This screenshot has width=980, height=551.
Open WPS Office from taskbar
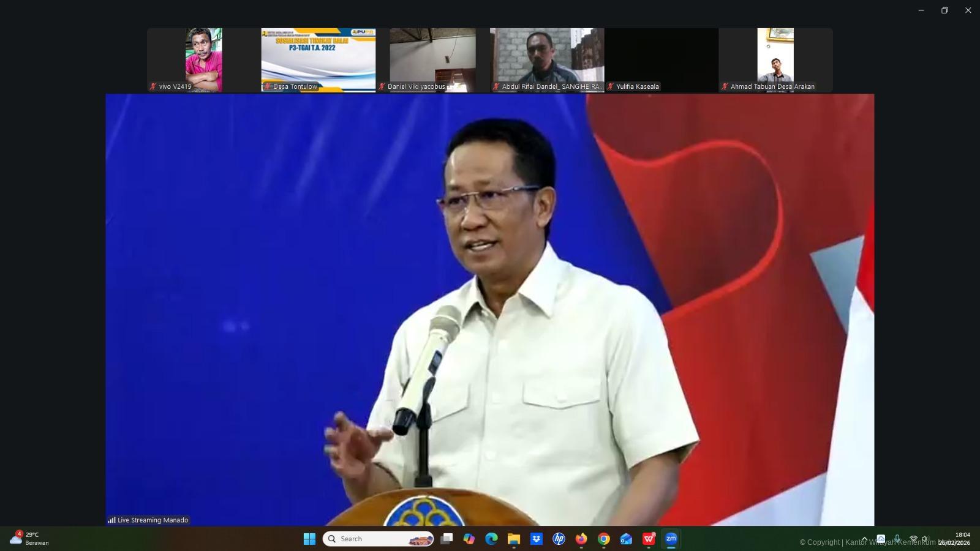tap(649, 539)
